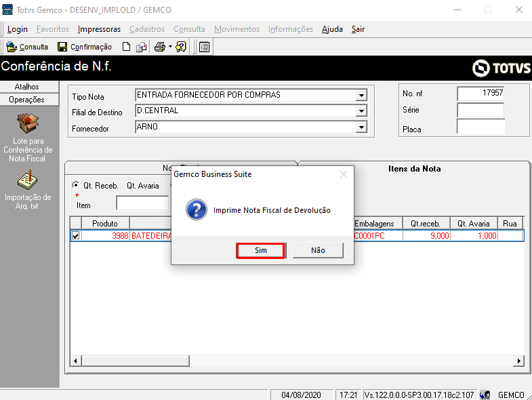532x400 pixels.
Task: Open the Cadastros menu
Action: (147, 29)
